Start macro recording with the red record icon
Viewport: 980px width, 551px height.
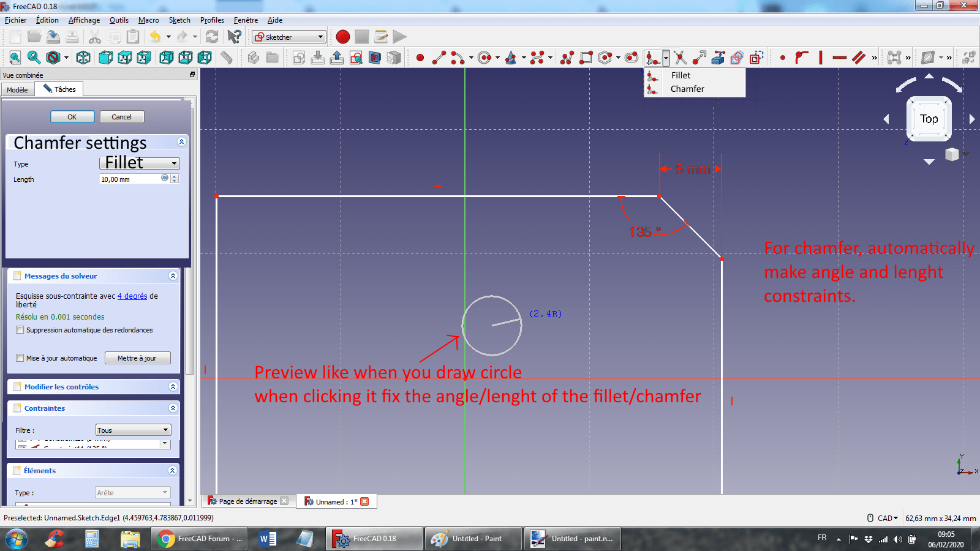coord(342,37)
